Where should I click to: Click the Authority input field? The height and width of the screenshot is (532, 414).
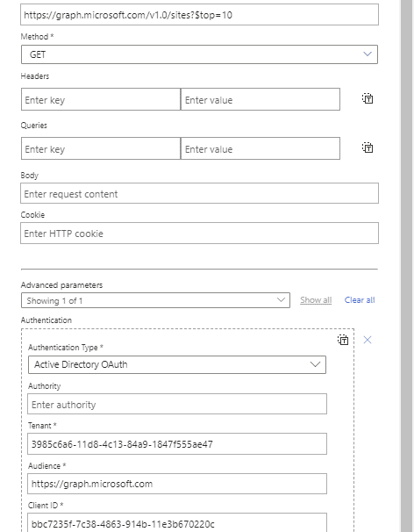click(x=177, y=404)
